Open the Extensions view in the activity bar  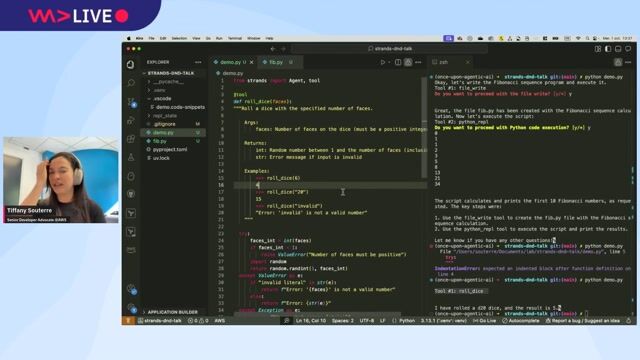131,139
